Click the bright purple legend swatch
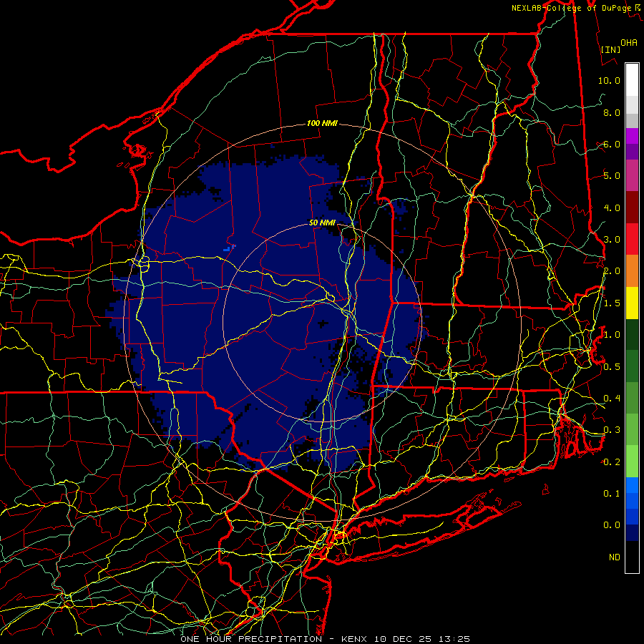Screen dimensions: 644x644 pos(632,136)
